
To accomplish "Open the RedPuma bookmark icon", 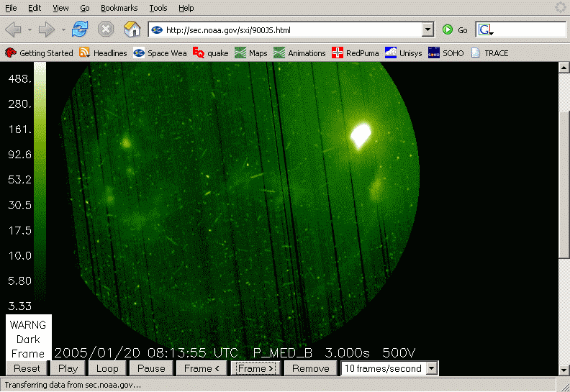I will [338, 53].
